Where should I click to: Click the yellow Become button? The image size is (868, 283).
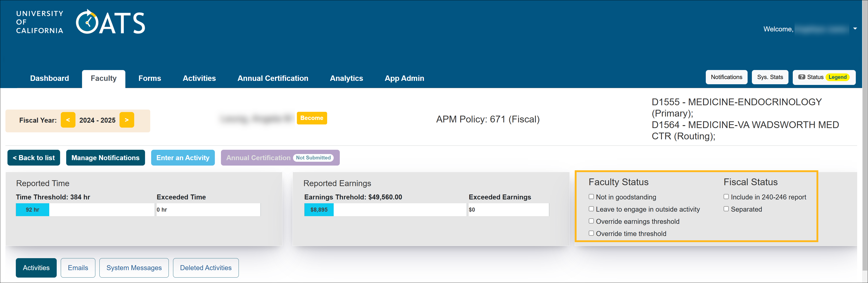(312, 118)
